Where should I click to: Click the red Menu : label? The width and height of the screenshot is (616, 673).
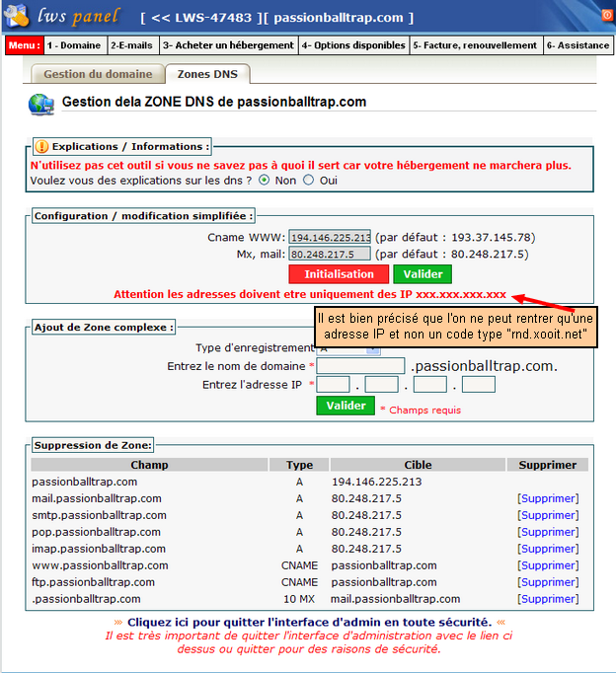pos(24,45)
